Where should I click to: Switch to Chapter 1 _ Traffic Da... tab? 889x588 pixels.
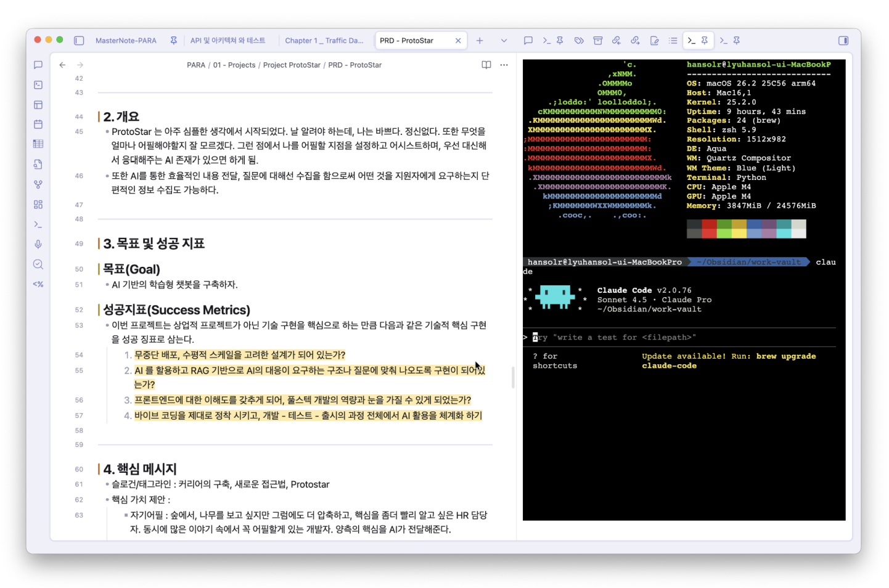[324, 41]
